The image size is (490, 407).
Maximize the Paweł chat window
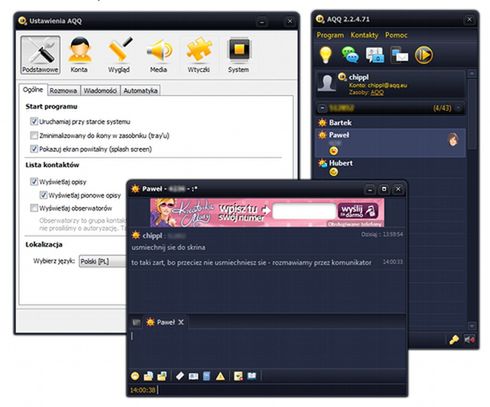pyautogui.click(x=384, y=189)
